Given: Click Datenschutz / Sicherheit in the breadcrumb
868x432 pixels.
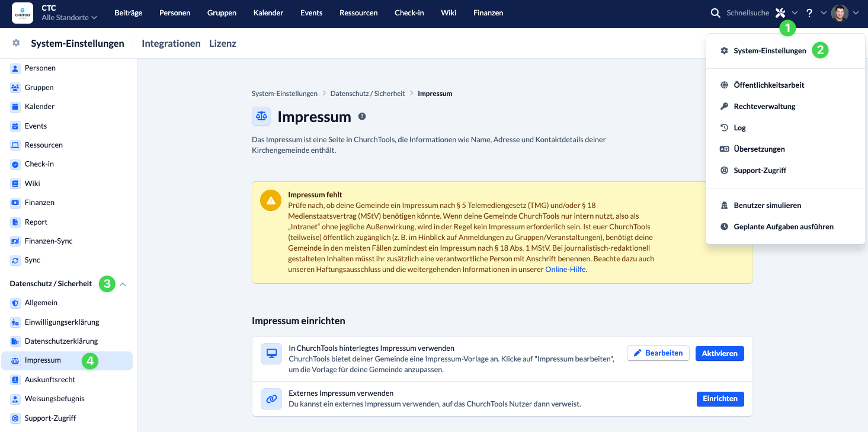Looking at the screenshot, I should [367, 94].
